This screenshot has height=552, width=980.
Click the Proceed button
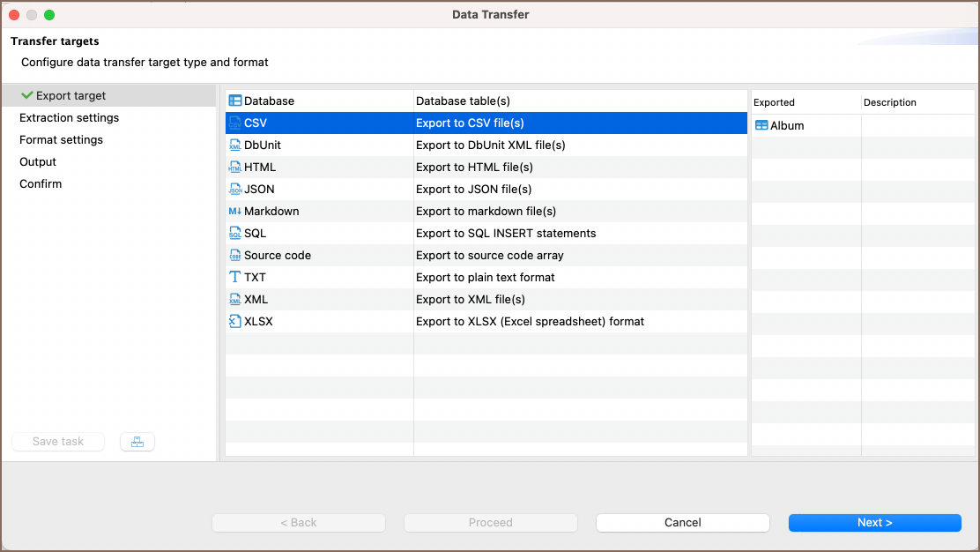click(x=491, y=523)
